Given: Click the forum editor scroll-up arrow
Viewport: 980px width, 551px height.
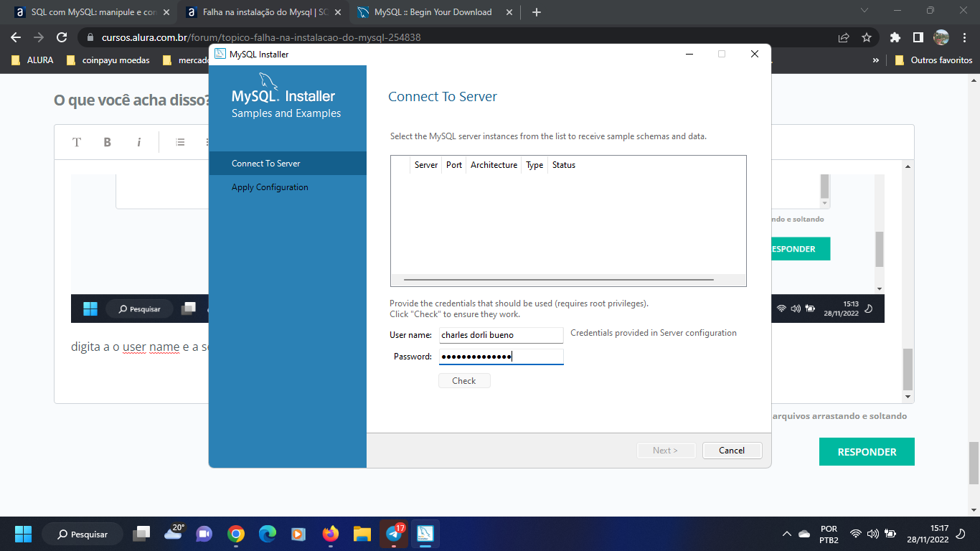Looking at the screenshot, I should [x=908, y=166].
